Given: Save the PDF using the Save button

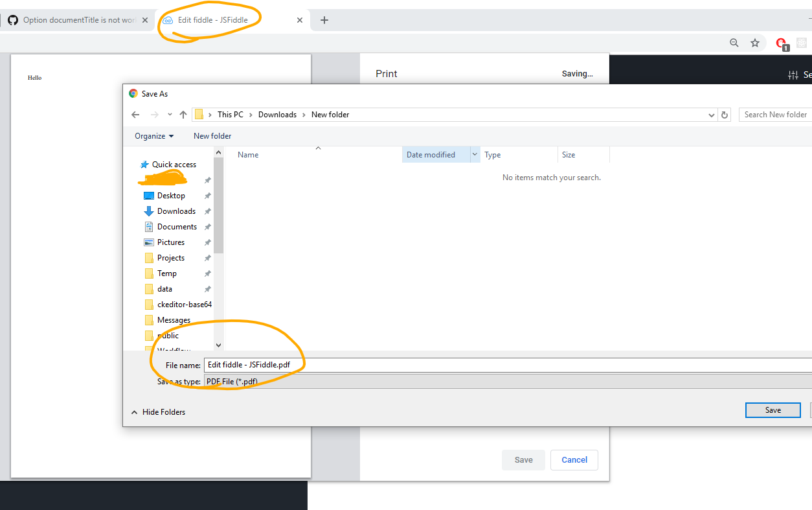Looking at the screenshot, I should [x=773, y=410].
